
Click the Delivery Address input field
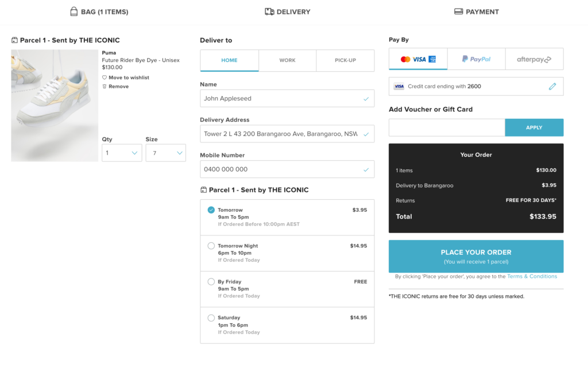(x=287, y=134)
